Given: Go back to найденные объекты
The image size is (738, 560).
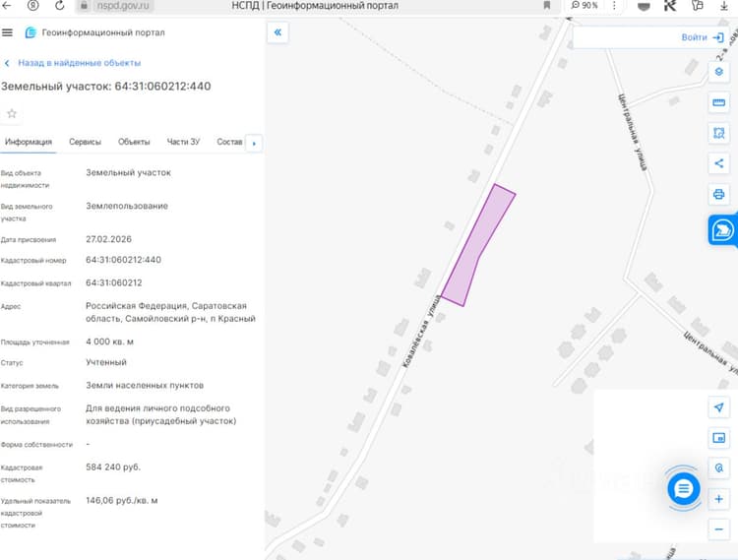Looking at the screenshot, I should [73, 63].
